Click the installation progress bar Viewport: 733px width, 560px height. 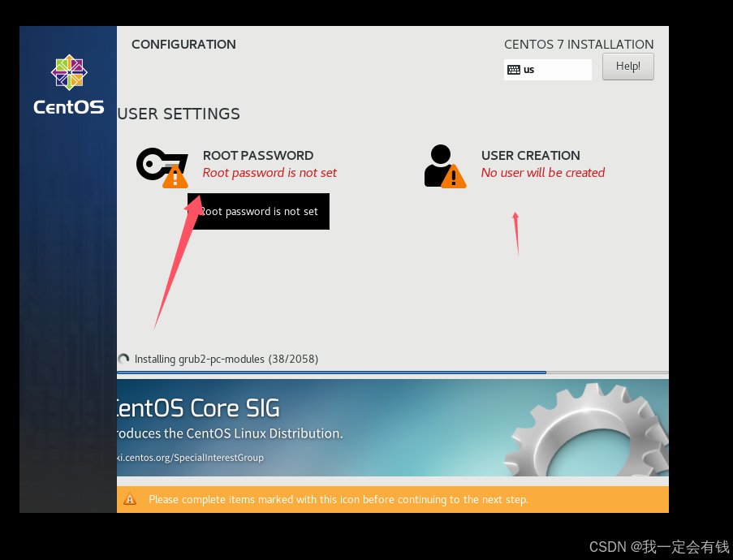[393, 373]
